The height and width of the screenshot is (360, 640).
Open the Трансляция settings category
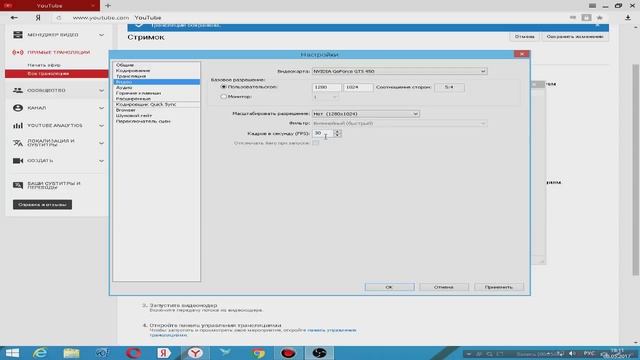pos(131,76)
